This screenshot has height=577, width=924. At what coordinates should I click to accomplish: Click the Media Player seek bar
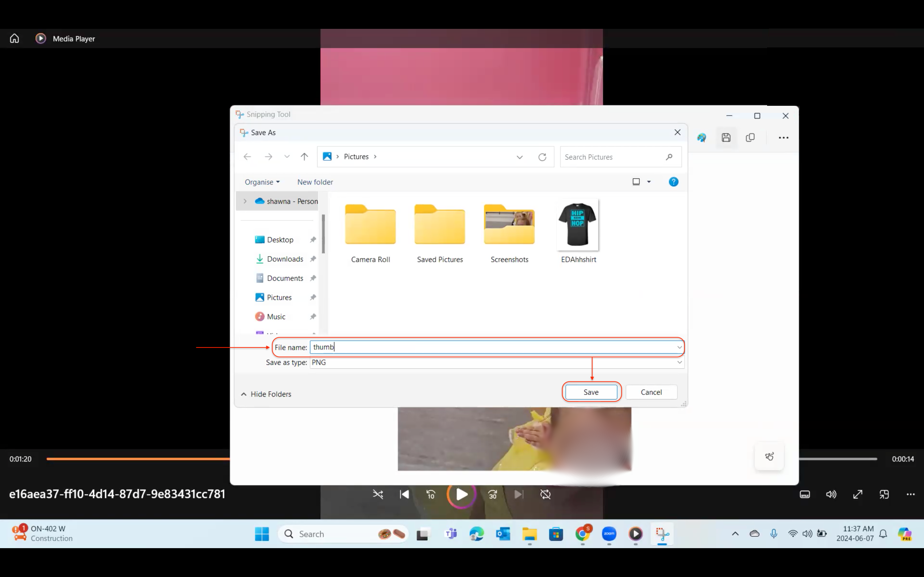(137, 459)
